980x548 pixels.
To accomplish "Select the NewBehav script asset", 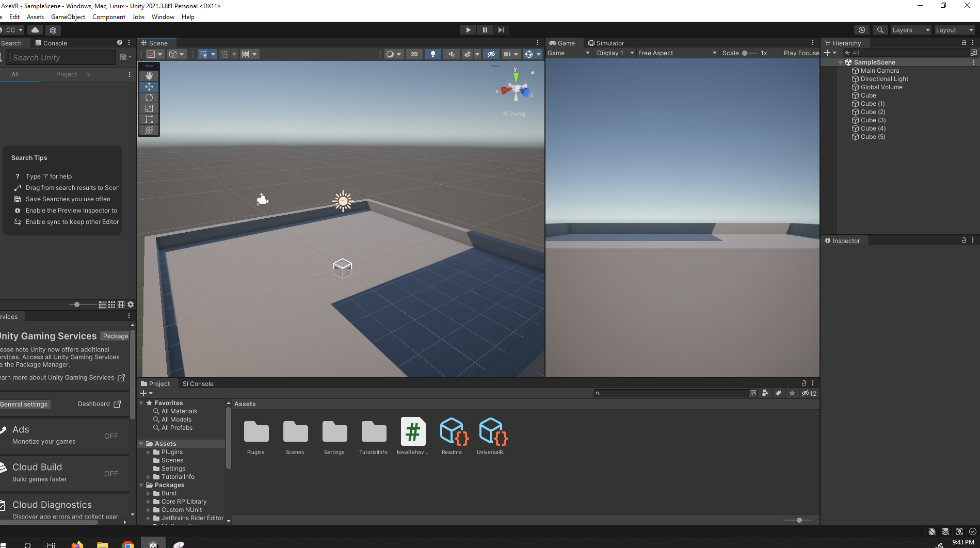I will (x=413, y=436).
